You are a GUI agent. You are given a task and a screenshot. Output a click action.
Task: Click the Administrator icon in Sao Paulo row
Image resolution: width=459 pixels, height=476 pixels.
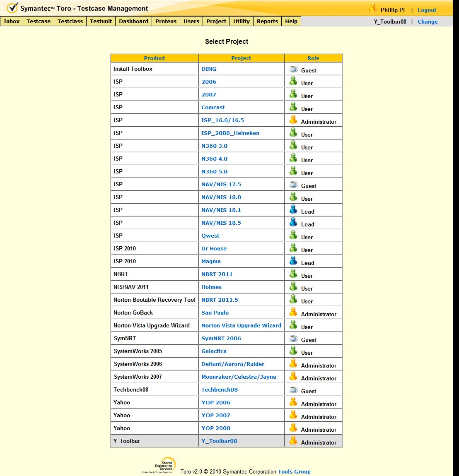tap(293, 312)
